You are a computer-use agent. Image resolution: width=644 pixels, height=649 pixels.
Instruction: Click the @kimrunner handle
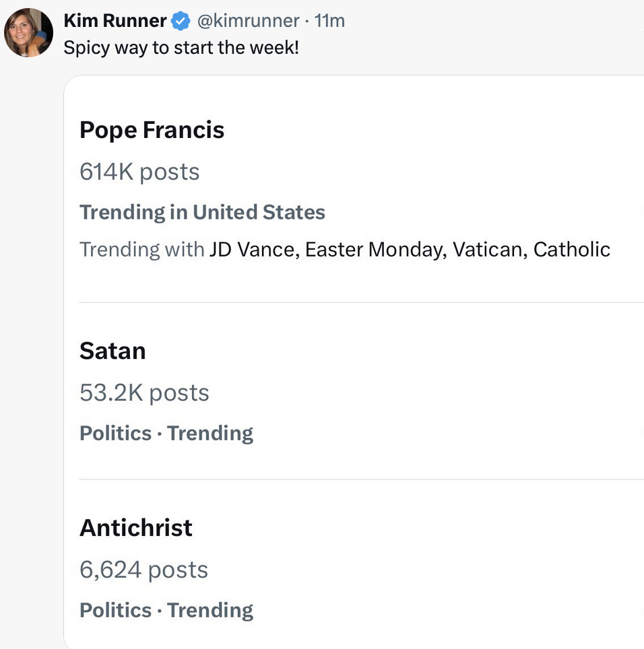click(247, 22)
